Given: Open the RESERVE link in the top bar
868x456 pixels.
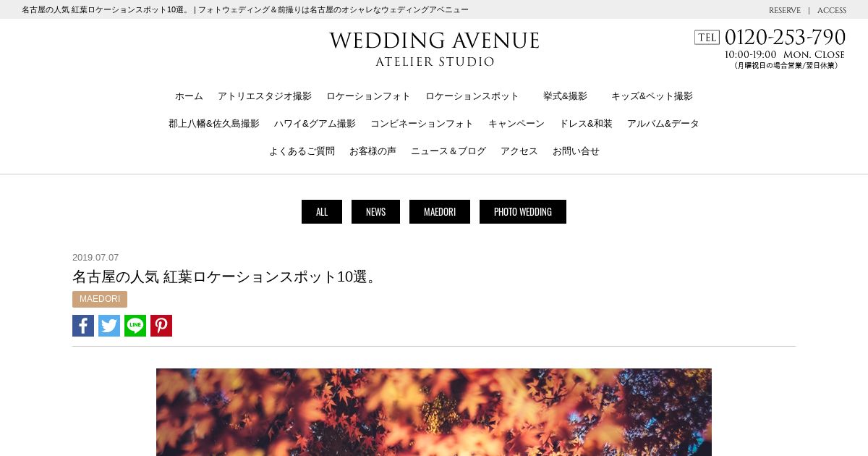Looking at the screenshot, I should click(784, 10).
